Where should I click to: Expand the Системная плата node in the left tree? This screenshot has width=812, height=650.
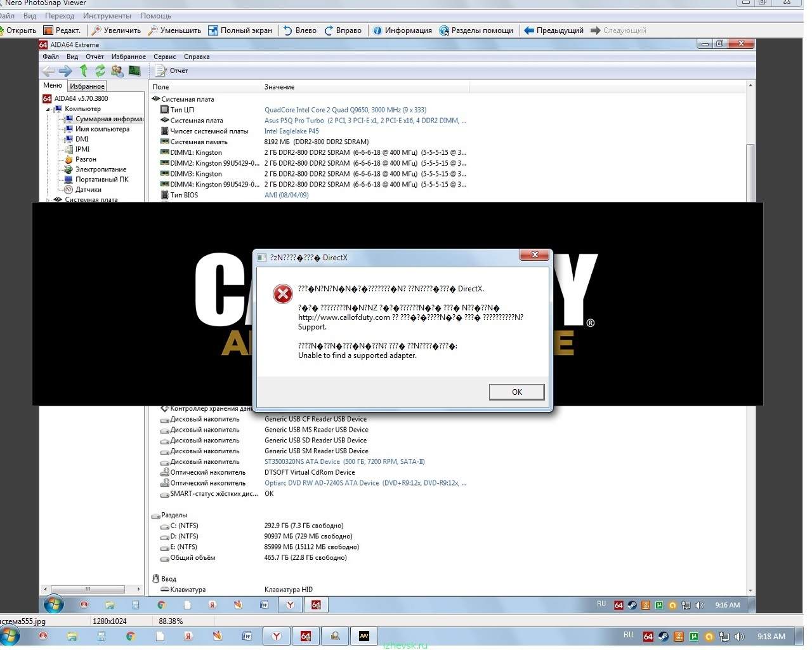point(48,200)
